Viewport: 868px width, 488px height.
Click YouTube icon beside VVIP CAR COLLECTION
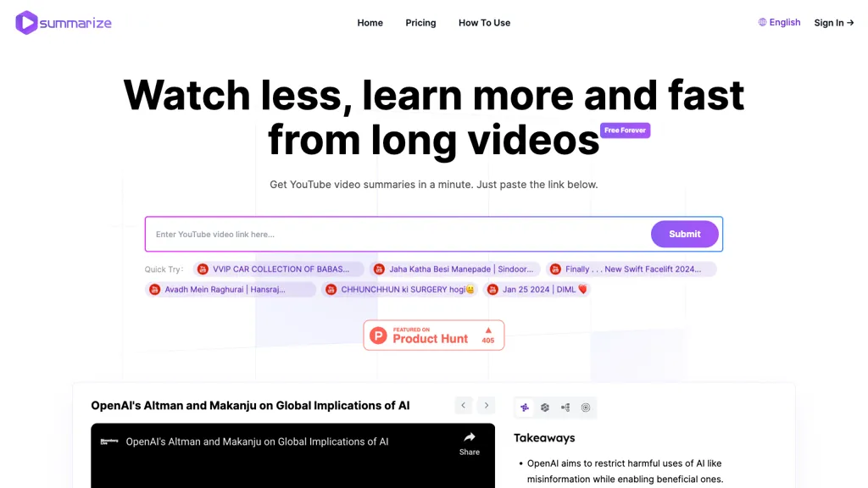point(203,269)
